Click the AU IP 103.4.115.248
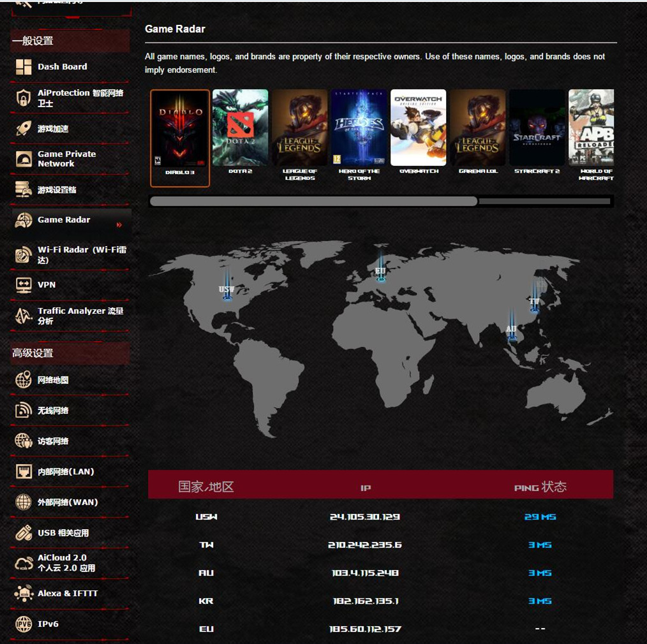Image resolution: width=647 pixels, height=644 pixels. [x=365, y=573]
